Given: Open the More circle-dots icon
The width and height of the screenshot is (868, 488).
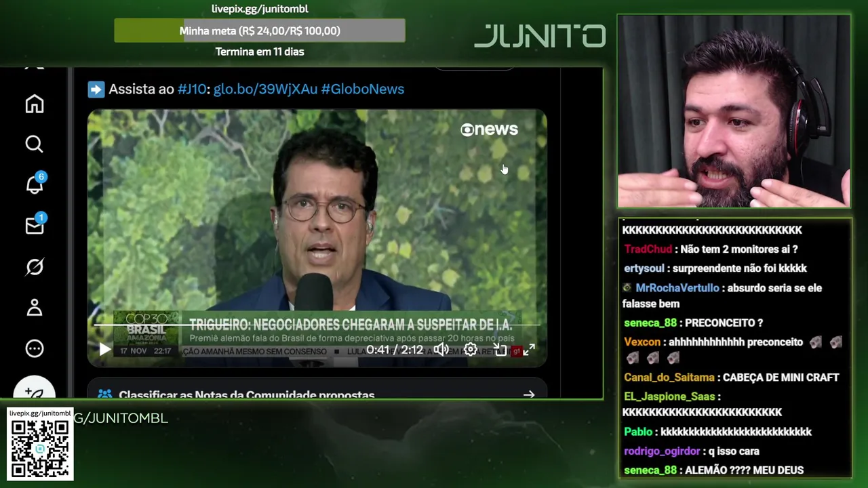Looking at the screenshot, I should point(35,348).
